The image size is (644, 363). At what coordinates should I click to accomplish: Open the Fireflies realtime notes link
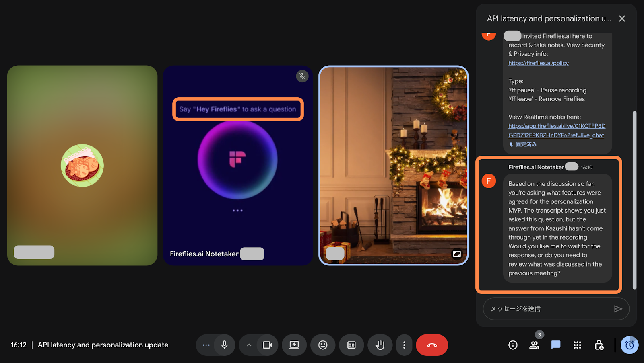click(x=556, y=131)
